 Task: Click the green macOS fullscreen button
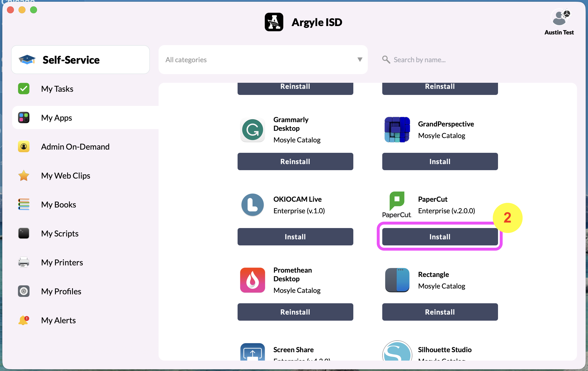(34, 10)
